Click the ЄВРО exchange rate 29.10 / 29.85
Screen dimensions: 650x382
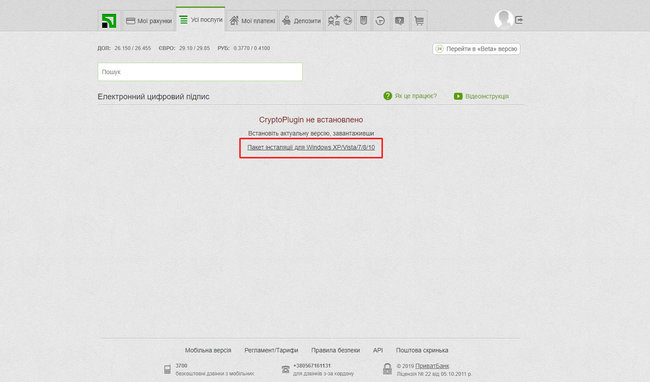pyautogui.click(x=184, y=48)
